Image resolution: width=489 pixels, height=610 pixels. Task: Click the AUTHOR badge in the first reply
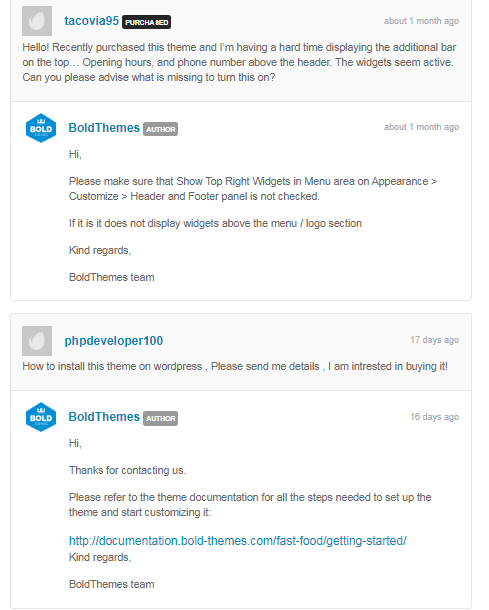tap(161, 129)
